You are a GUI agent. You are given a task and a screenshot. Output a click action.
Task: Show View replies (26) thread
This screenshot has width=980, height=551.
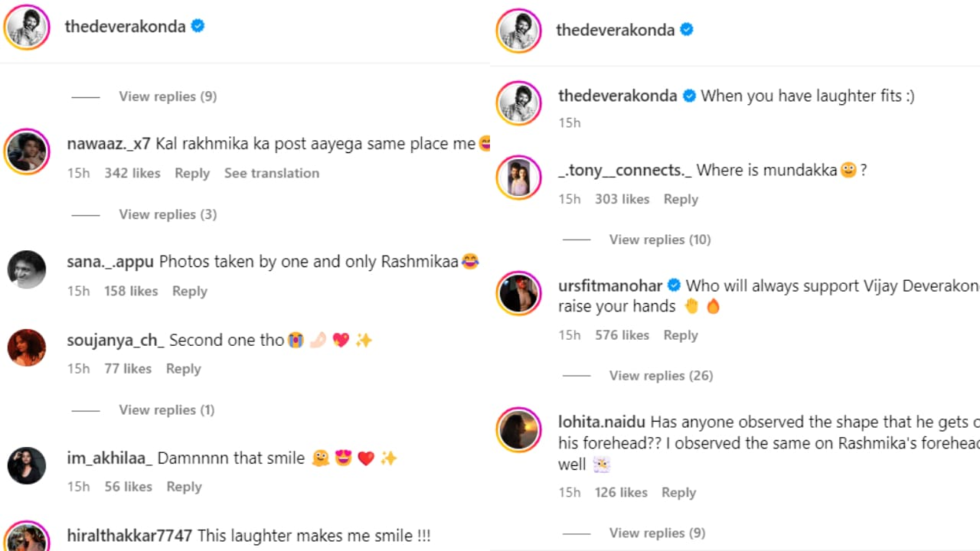coord(661,376)
